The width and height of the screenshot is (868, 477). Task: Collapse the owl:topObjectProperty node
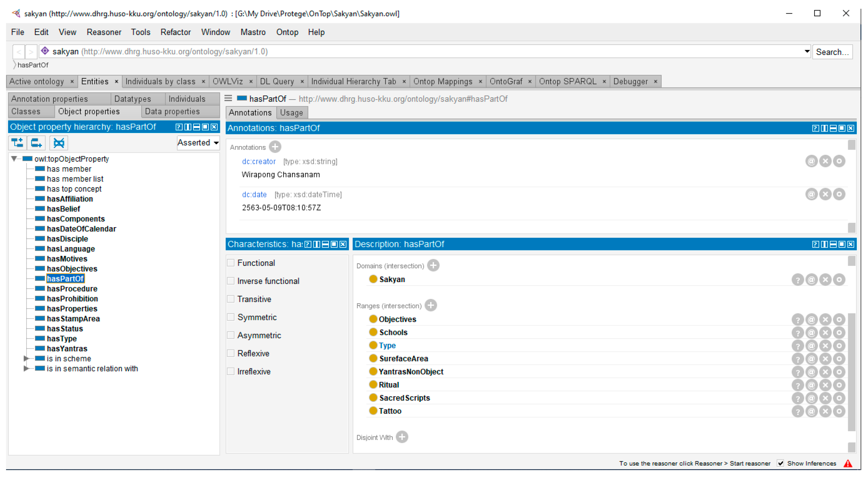pyautogui.click(x=14, y=159)
